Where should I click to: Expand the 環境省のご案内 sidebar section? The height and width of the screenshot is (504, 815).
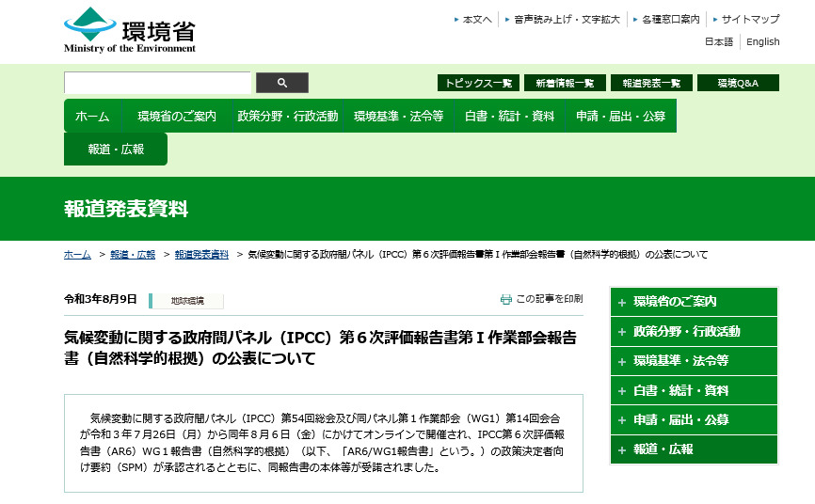pyautogui.click(x=694, y=301)
